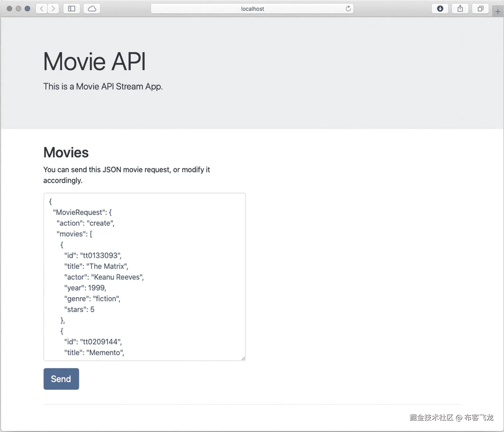Close the Safari window
The height and width of the screenshot is (432, 504).
coord(9,9)
